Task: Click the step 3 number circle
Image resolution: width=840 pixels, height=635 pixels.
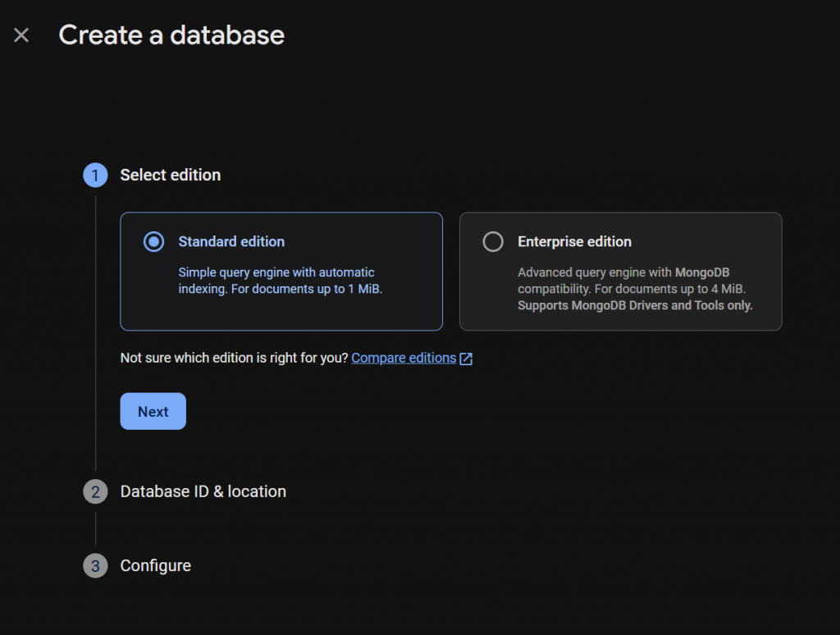Action: [x=95, y=565]
